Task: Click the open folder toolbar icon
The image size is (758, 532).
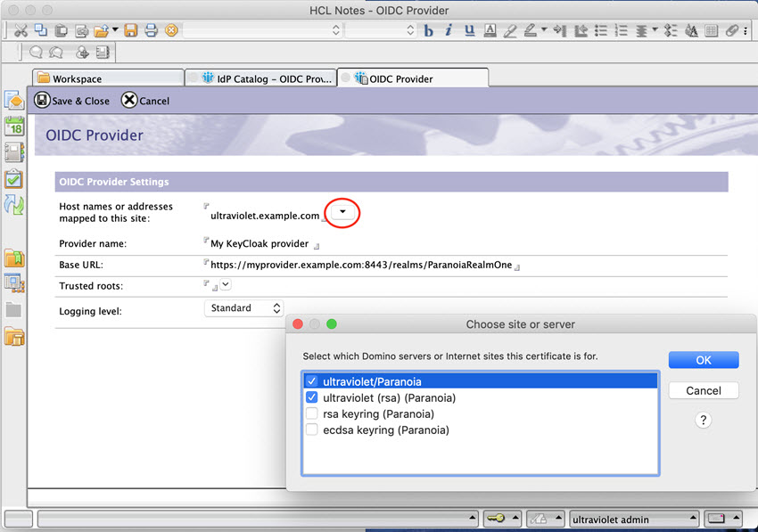Action: [x=101, y=31]
